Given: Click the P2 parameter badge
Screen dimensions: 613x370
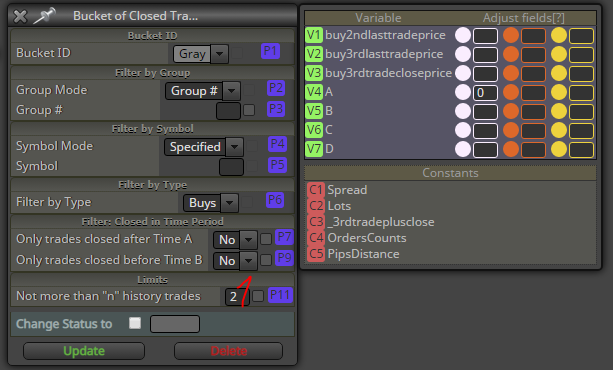Looking at the screenshot, I should tap(276, 88).
